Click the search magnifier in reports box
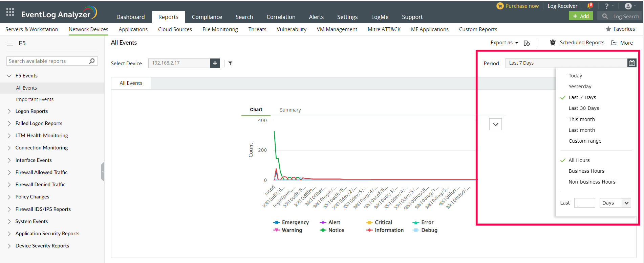 point(92,61)
